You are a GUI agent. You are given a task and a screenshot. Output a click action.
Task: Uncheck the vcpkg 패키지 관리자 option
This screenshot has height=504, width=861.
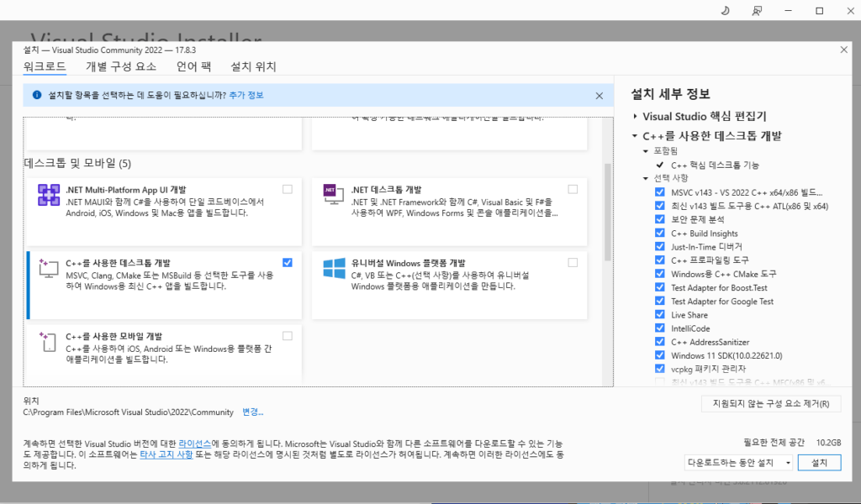click(659, 369)
